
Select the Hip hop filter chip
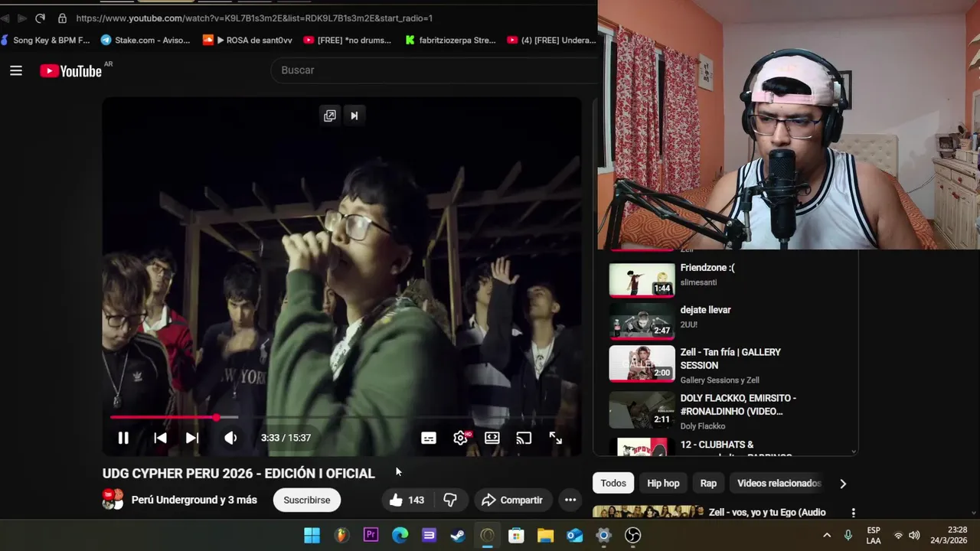click(663, 483)
